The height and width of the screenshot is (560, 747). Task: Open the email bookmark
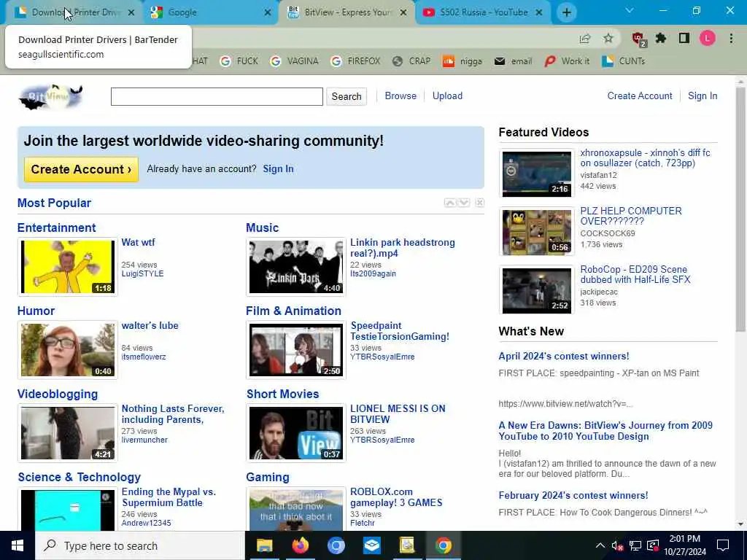513,61
